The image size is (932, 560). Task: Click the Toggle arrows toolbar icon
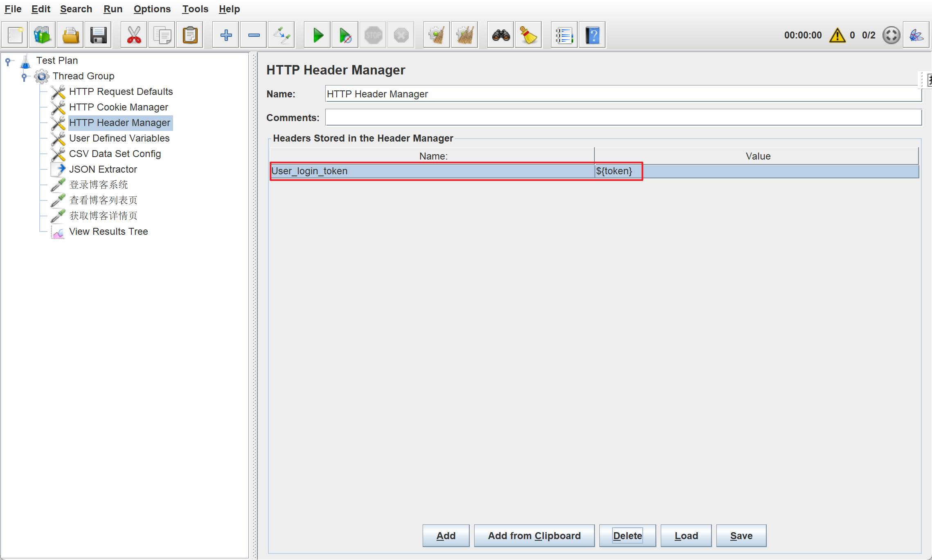(x=281, y=35)
